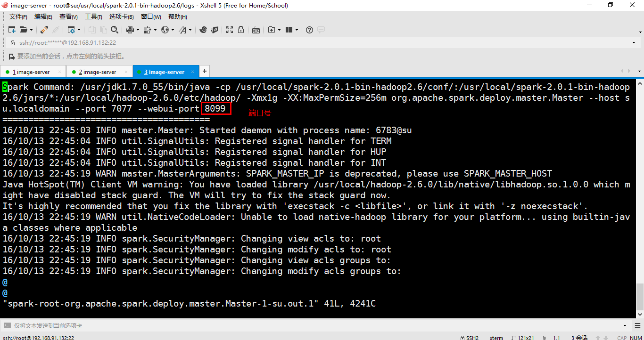Add a new tab with plus button
The image size is (644, 340).
click(205, 72)
